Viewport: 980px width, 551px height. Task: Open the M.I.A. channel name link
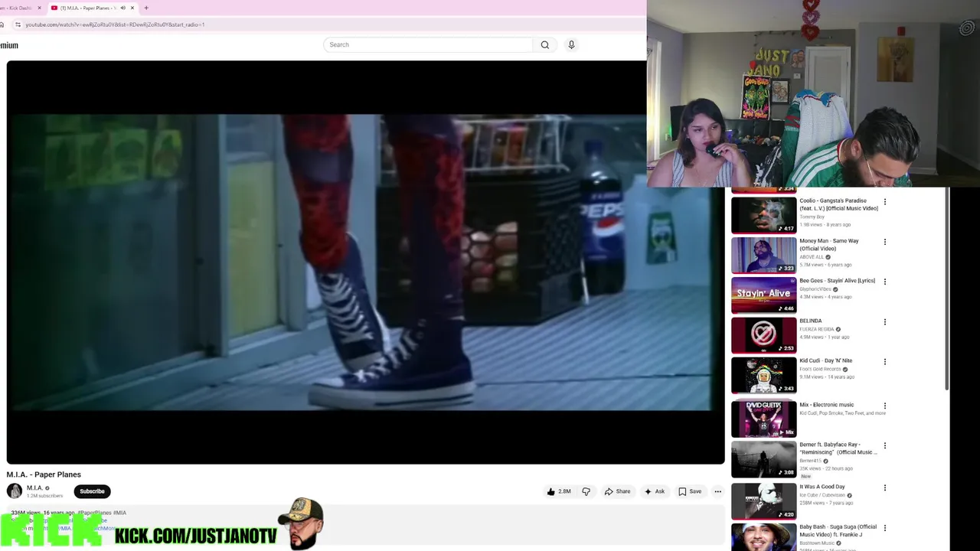pyautogui.click(x=34, y=487)
